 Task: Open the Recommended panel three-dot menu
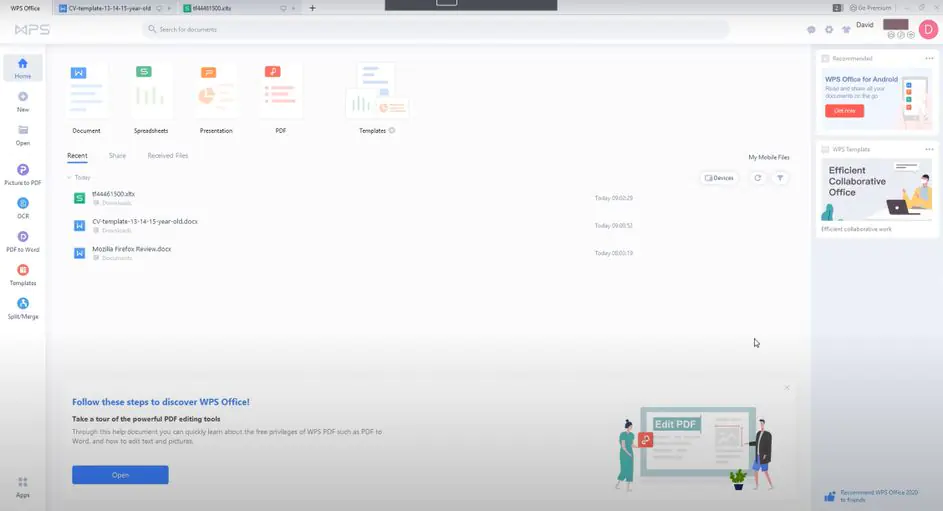[x=929, y=58]
